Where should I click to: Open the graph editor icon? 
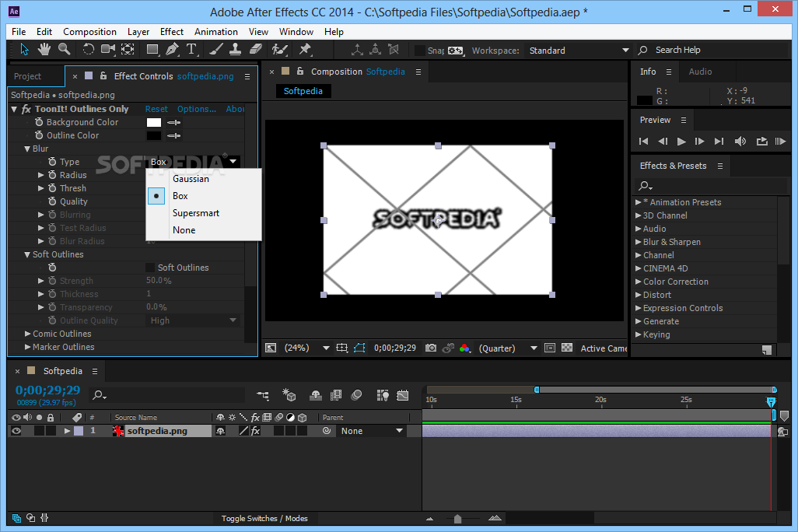point(403,395)
